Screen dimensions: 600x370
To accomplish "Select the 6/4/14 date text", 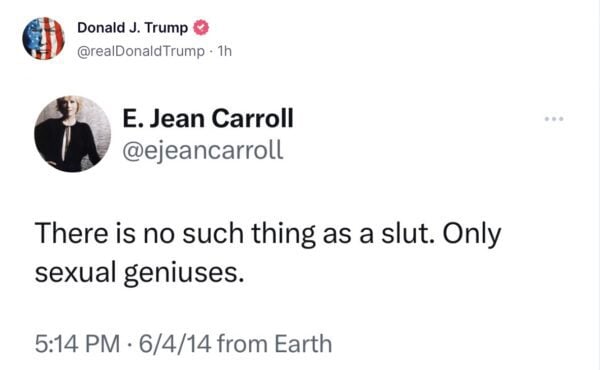I will pos(175,343).
